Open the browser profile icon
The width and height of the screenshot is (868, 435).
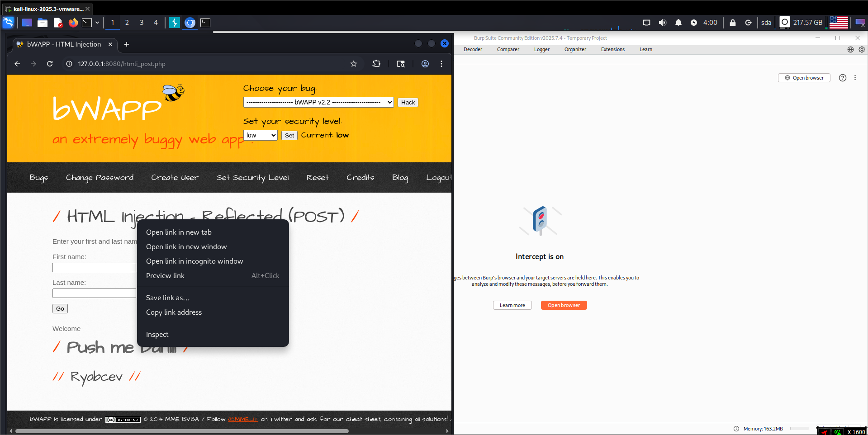pyautogui.click(x=425, y=64)
